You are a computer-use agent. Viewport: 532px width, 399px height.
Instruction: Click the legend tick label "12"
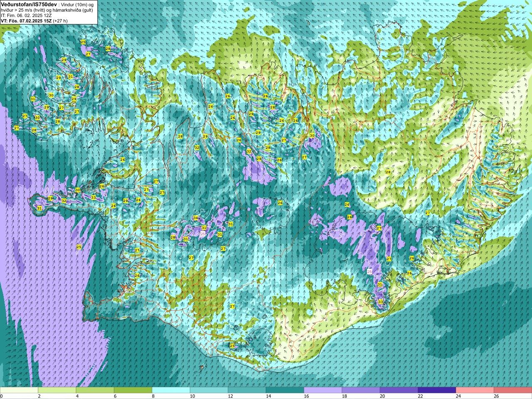coord(230,396)
